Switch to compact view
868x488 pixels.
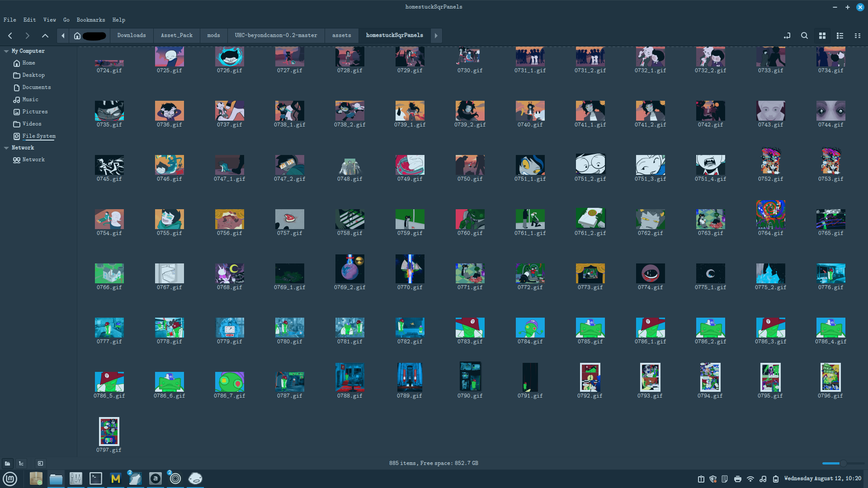point(857,36)
